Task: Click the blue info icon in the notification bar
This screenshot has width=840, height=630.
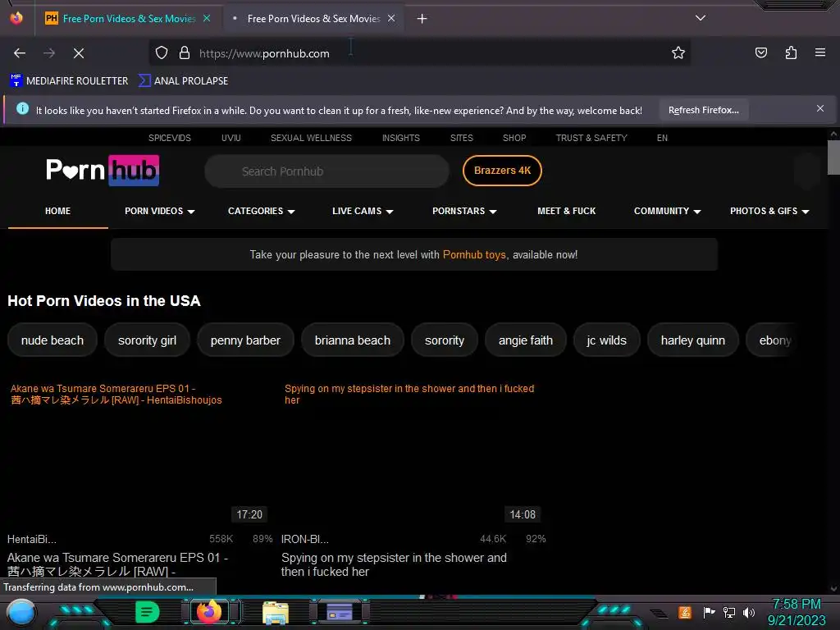Action: pyautogui.click(x=22, y=109)
